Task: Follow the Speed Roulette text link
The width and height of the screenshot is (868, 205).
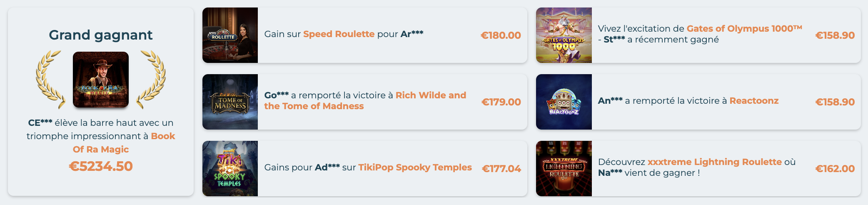Action: [339, 34]
